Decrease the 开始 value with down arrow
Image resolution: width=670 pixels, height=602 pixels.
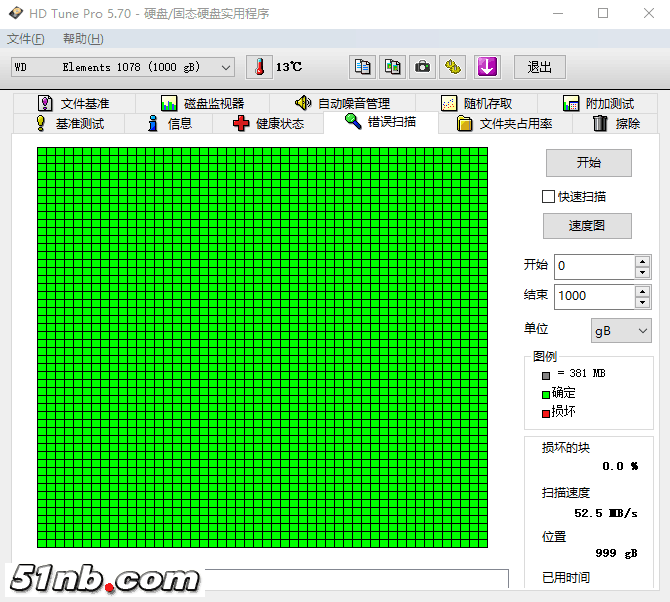(x=643, y=273)
